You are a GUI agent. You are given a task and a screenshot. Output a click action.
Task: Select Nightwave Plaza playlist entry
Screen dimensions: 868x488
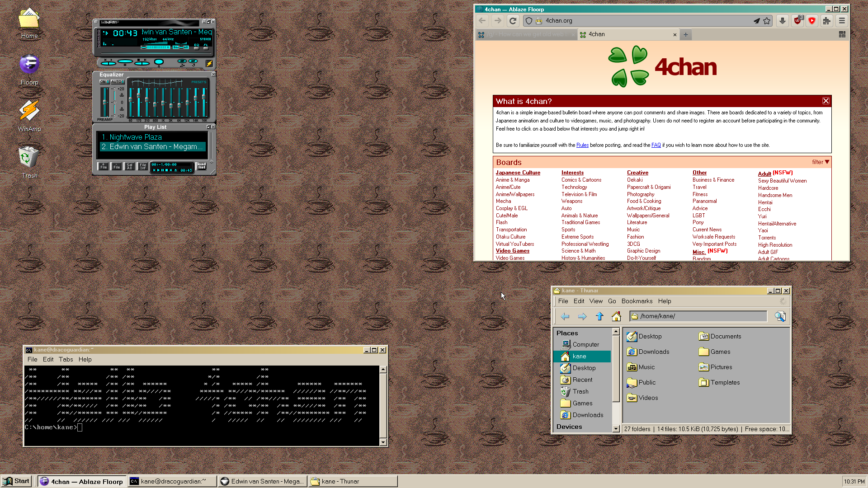click(153, 137)
